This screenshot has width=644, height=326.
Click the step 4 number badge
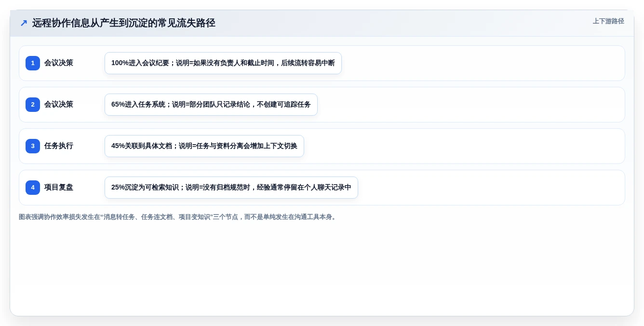tap(33, 188)
